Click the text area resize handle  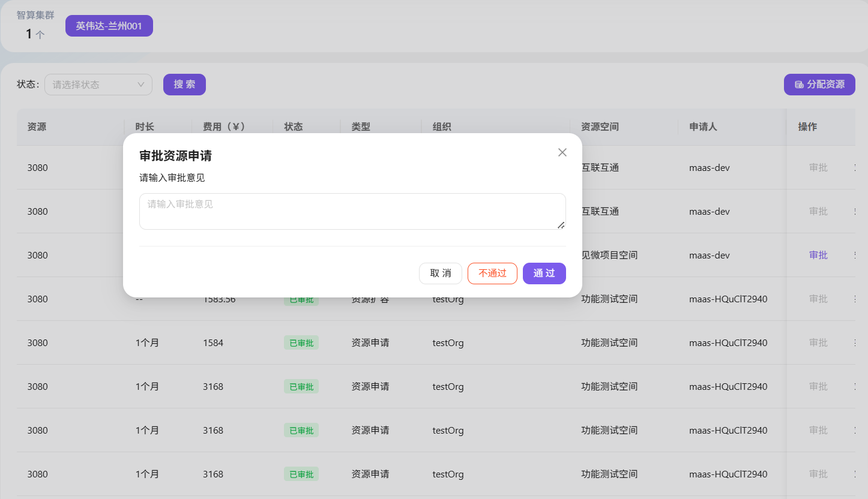coord(561,225)
